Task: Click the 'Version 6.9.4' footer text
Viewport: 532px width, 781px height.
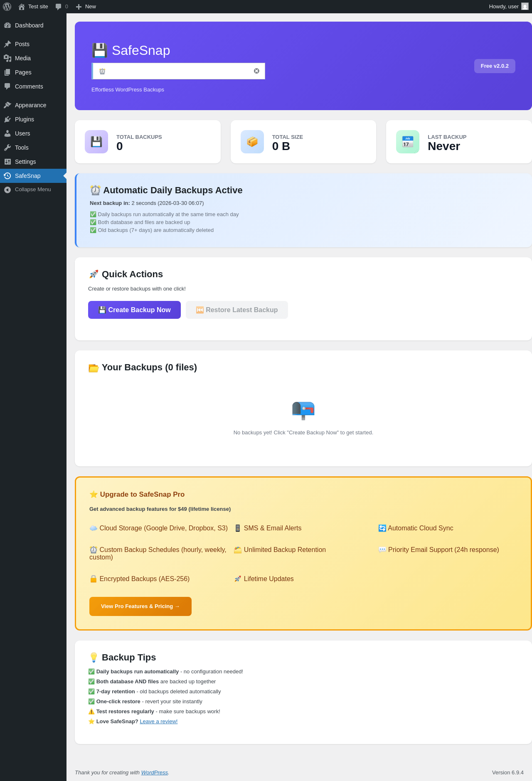Action: (x=508, y=773)
